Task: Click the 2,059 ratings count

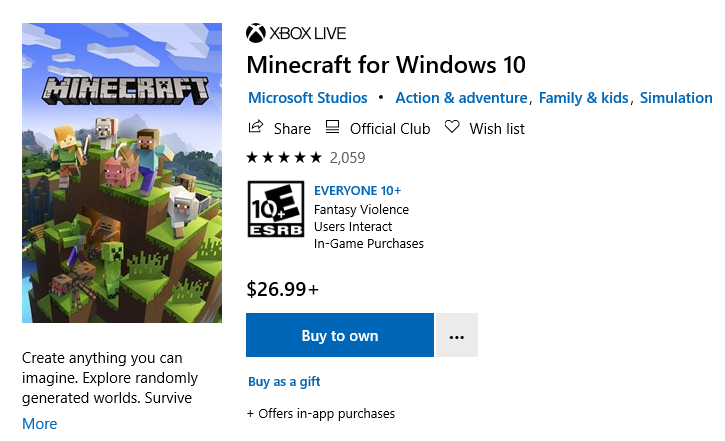Action: click(x=347, y=157)
